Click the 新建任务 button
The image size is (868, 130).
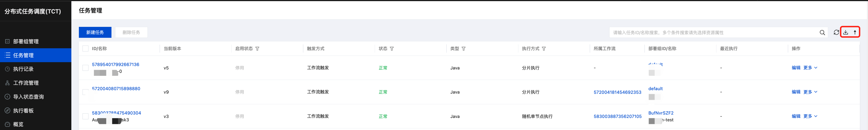tap(95, 32)
